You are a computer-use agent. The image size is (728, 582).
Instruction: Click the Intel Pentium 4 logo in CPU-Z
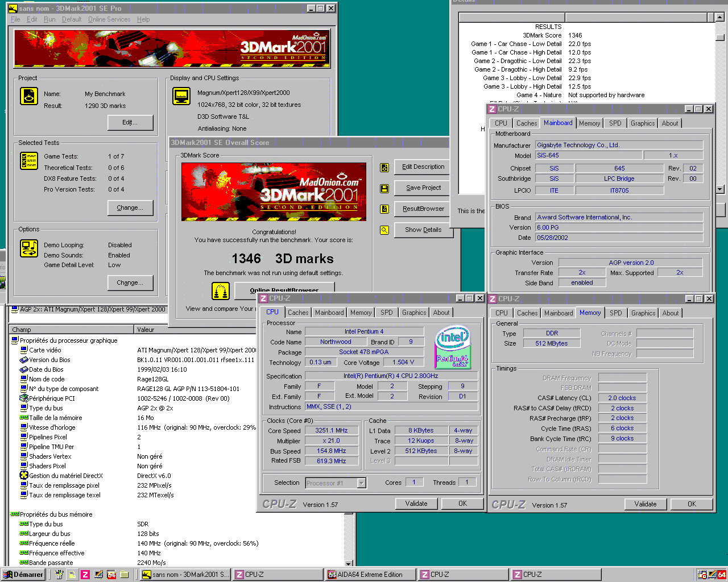tap(452, 348)
